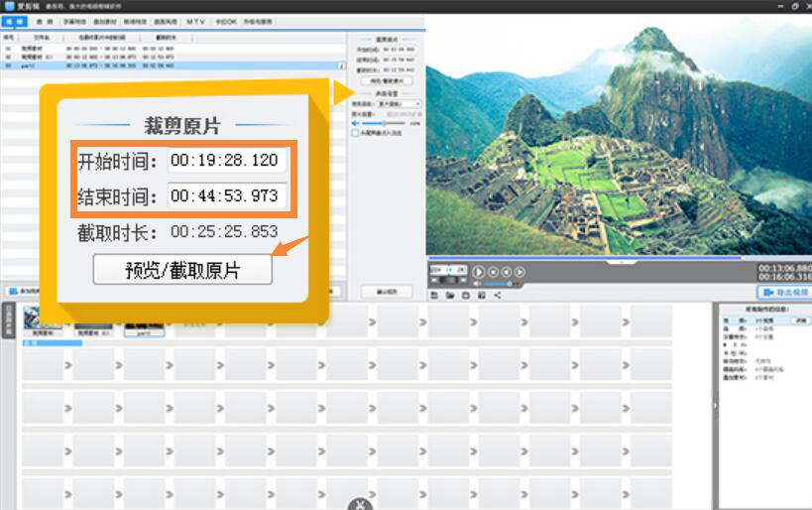Click the play button under the preview
Viewport: 812px width, 510px height.
click(479, 272)
